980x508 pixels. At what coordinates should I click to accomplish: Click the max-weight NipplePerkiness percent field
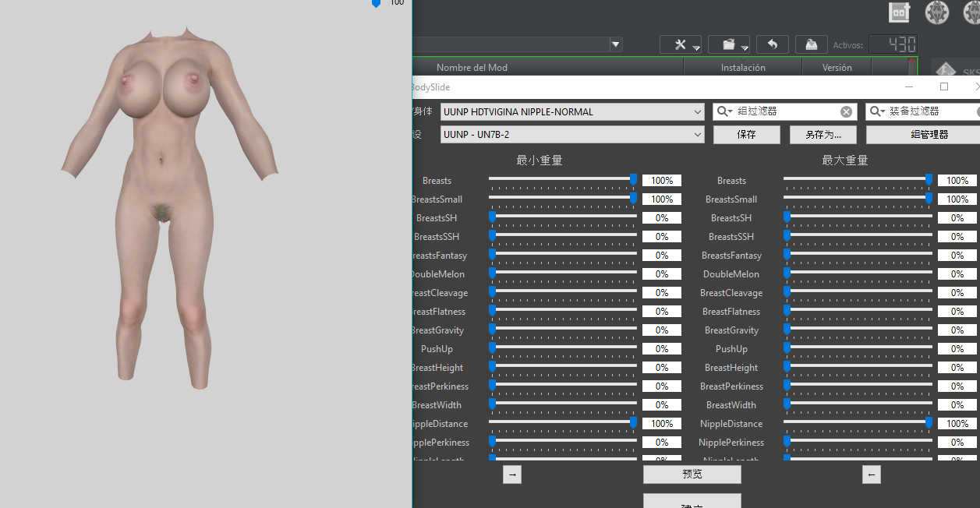coord(957,443)
